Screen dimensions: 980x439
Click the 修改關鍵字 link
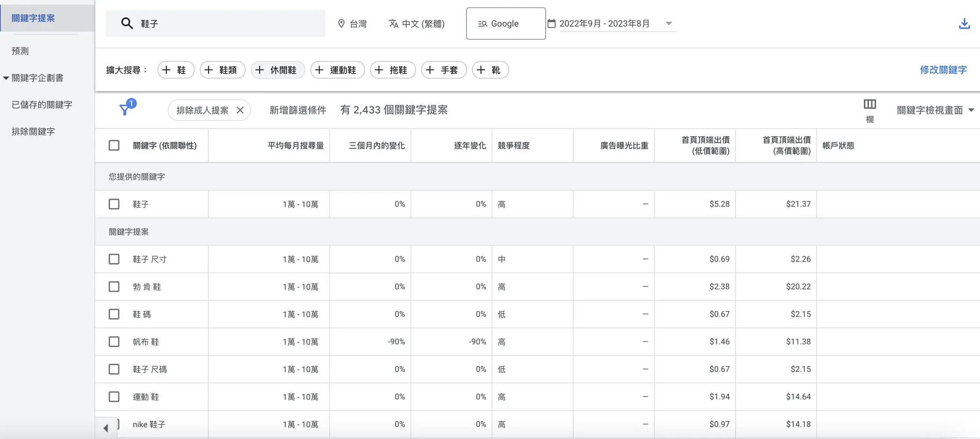[x=943, y=70]
